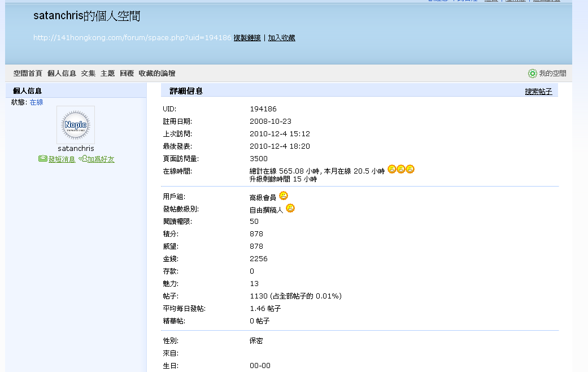Switch to the 文集 tab
588x372 pixels.
coord(88,73)
